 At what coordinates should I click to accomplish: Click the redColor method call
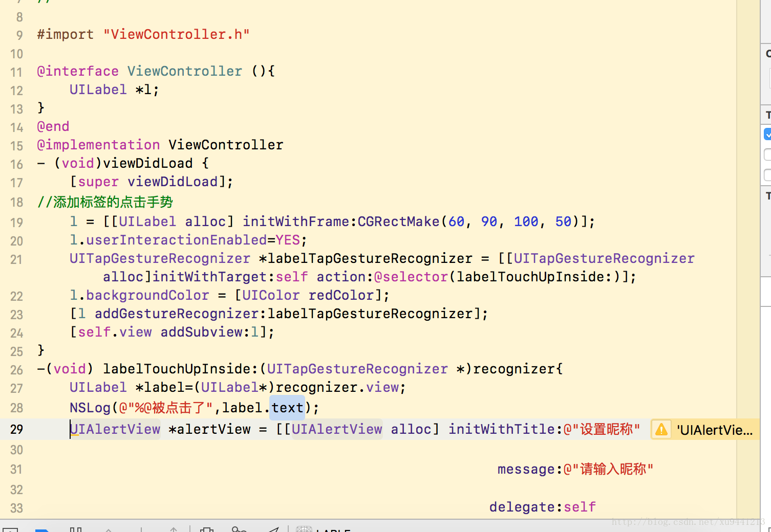(341, 295)
